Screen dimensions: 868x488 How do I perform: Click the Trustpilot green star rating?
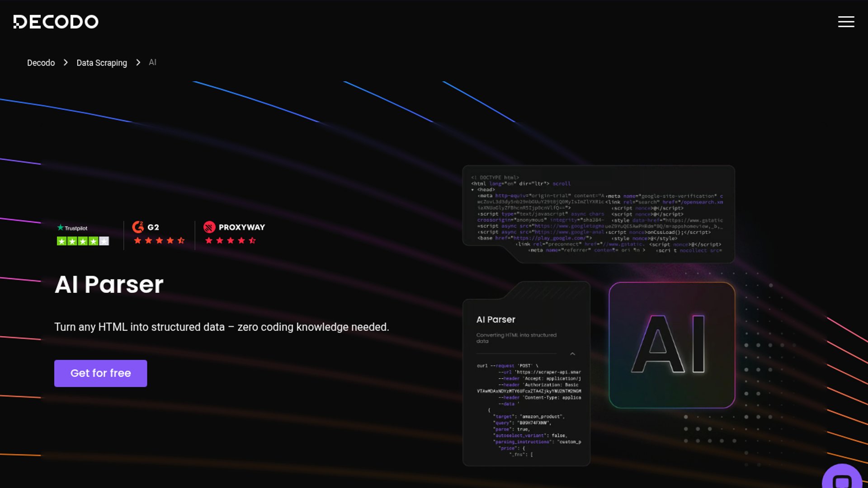(x=83, y=241)
